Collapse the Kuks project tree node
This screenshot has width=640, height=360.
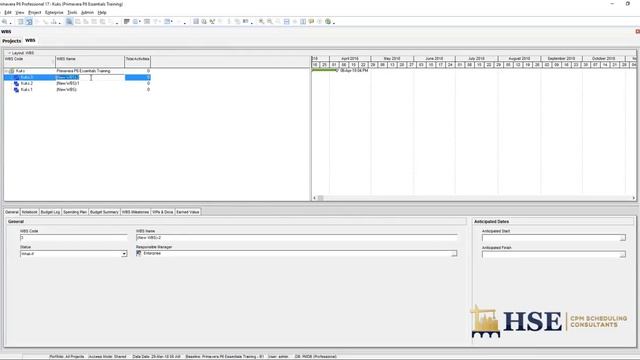7,71
